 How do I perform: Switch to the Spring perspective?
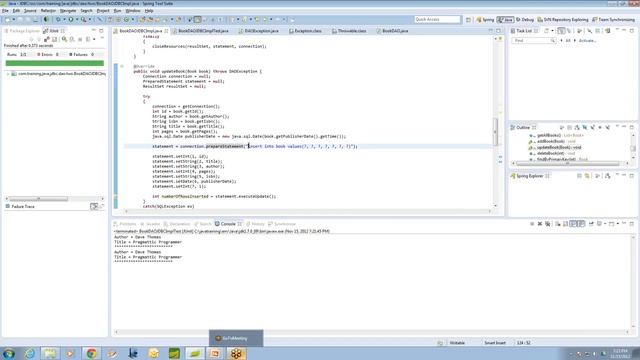(485, 20)
